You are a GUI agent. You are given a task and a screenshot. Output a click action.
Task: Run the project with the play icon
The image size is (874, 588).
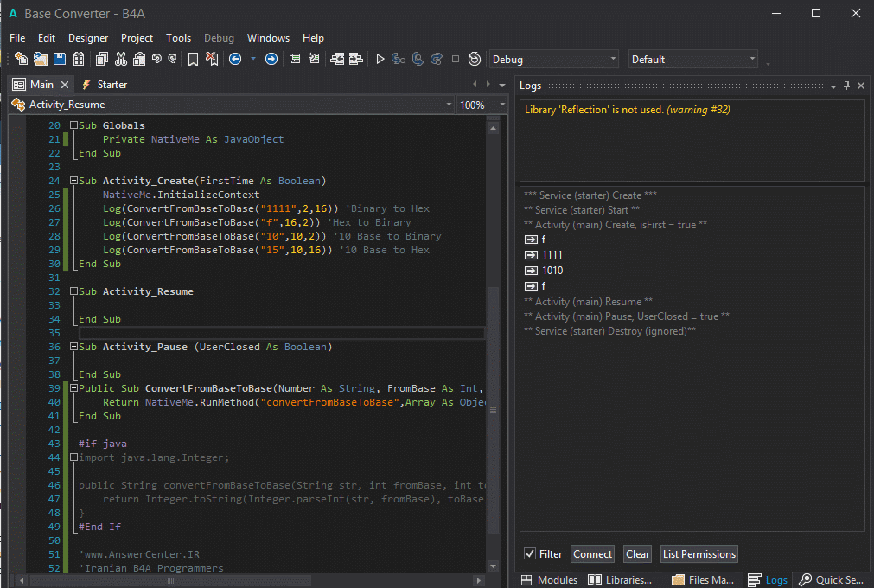coord(380,59)
